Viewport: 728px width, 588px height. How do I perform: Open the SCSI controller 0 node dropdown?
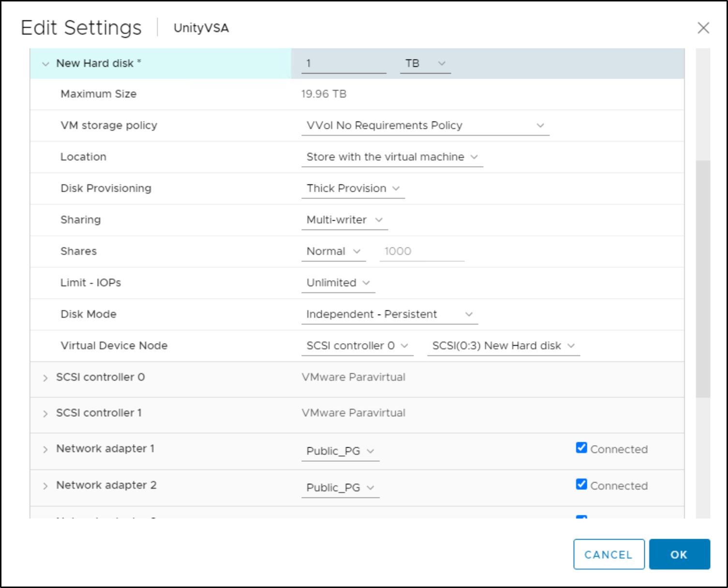pyautogui.click(x=357, y=346)
